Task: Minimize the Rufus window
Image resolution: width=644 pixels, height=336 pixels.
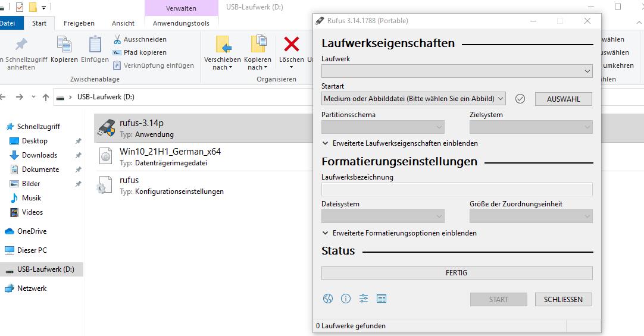Action: coord(533,21)
